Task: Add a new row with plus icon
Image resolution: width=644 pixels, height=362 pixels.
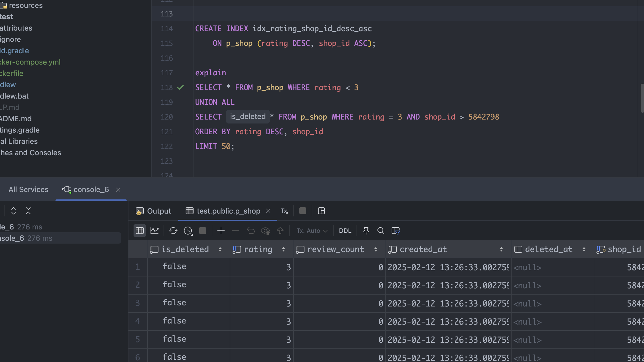Action: coord(221,231)
